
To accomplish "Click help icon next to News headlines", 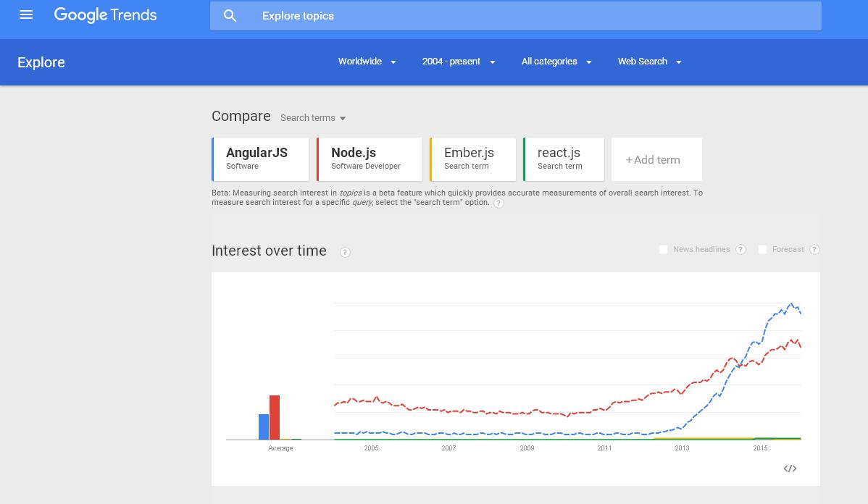I will (x=740, y=250).
